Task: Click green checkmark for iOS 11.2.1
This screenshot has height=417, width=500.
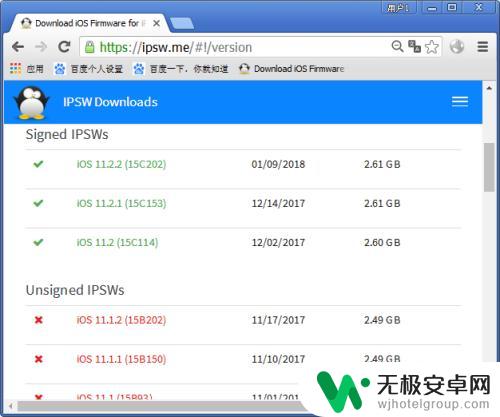Action: [x=38, y=203]
